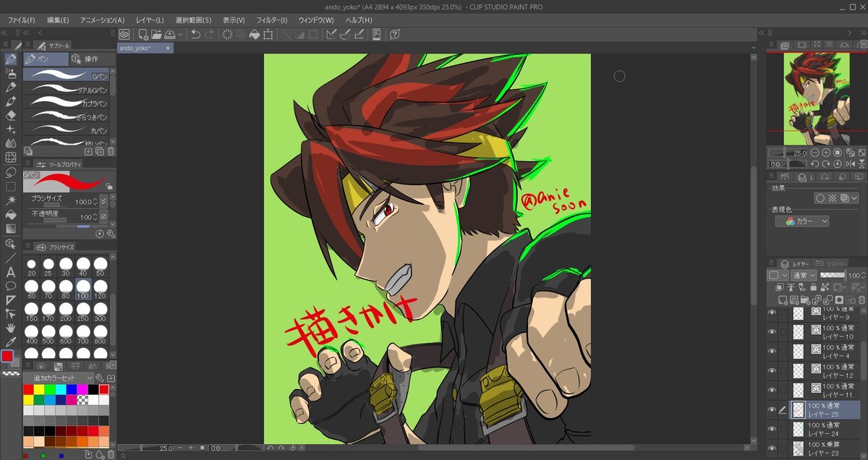This screenshot has height=460, width=868.
Task: Select the rectangular selection marquee tool
Action: [11, 187]
